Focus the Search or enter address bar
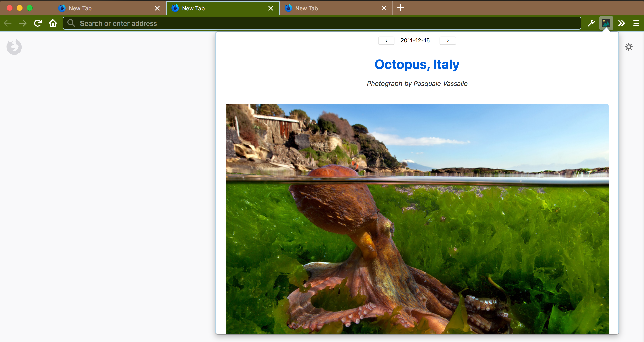 322,23
